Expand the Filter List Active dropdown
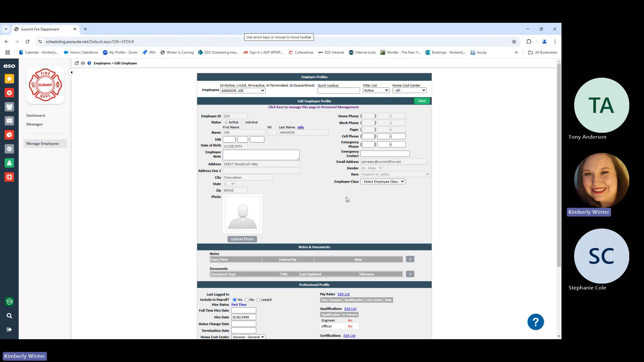 [x=376, y=90]
